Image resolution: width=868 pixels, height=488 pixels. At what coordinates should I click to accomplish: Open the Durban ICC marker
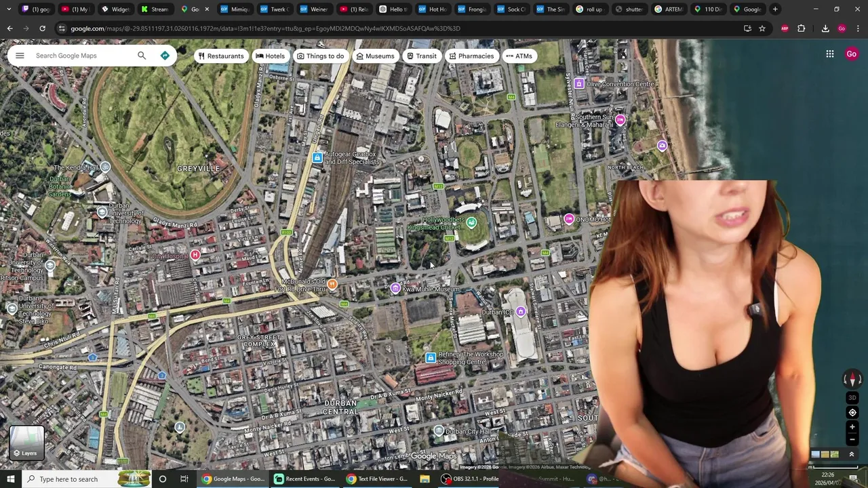[x=520, y=312]
